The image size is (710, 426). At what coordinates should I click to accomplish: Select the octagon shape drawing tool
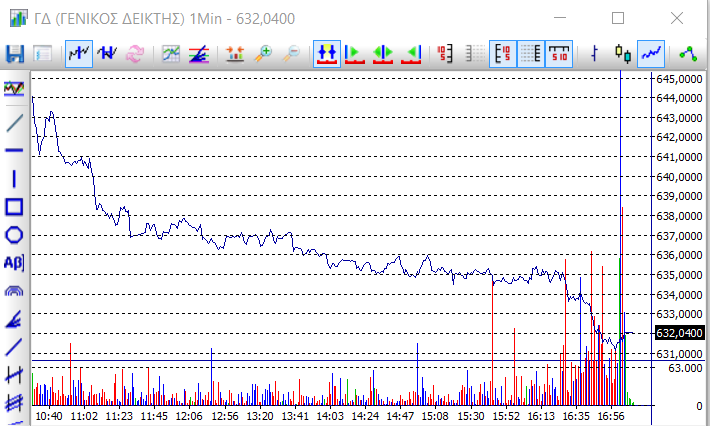14,235
